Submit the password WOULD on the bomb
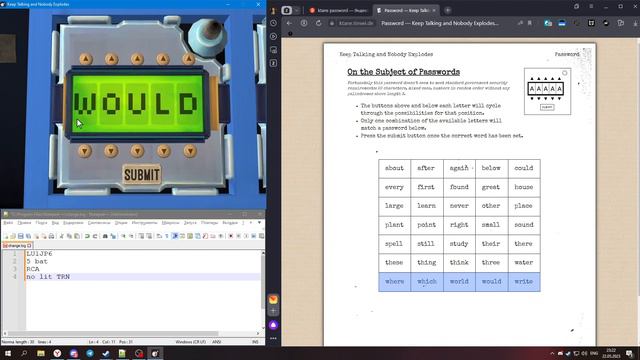640x360 pixels. 142,175
